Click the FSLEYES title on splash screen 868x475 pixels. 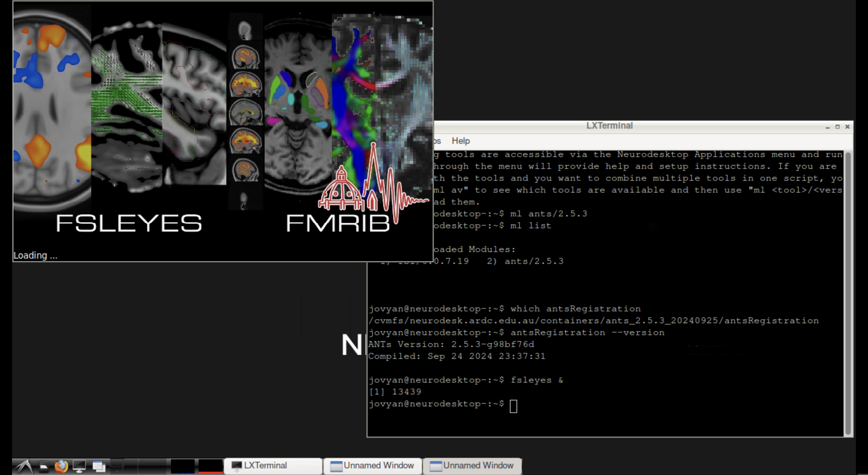click(129, 223)
